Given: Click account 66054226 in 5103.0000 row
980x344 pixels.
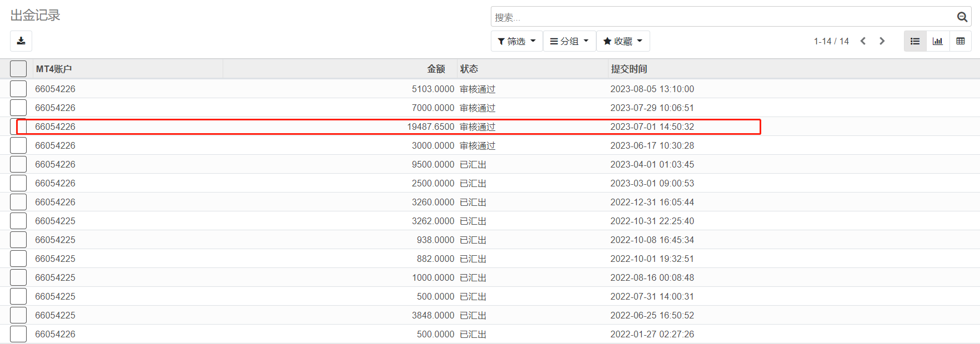Looking at the screenshot, I should pyautogui.click(x=56, y=89).
